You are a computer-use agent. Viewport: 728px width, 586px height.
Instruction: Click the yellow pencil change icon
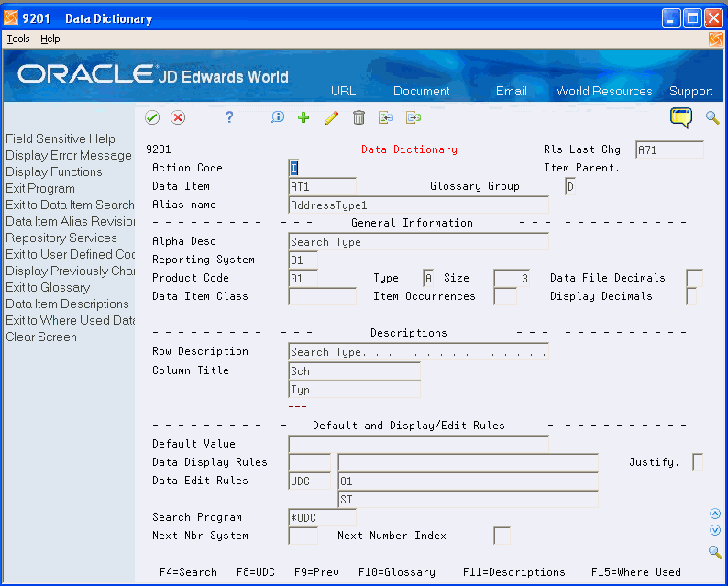click(332, 117)
